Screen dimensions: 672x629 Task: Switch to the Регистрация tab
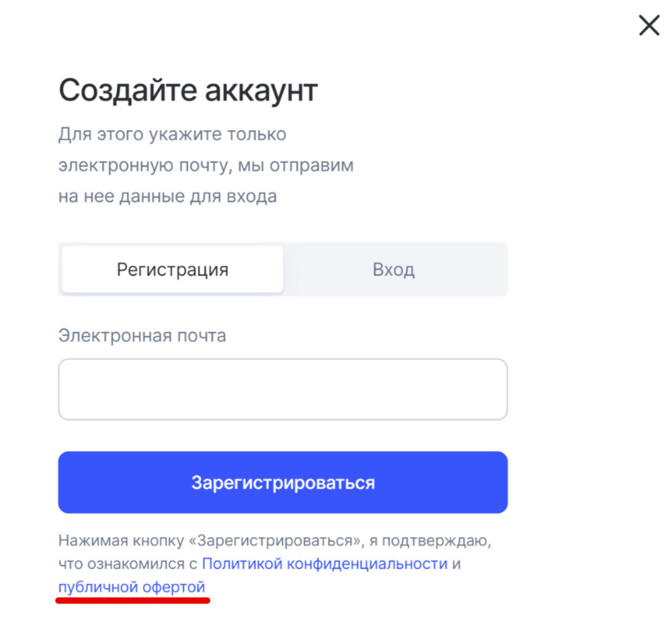(173, 269)
